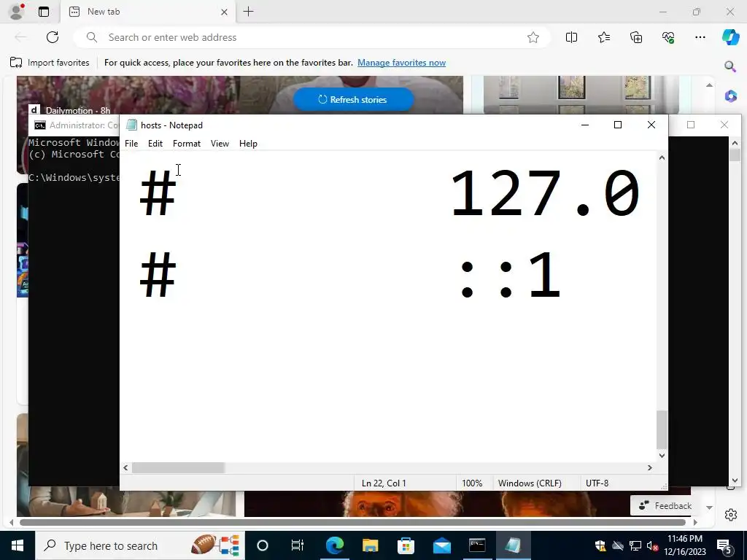The image size is (747, 560).
Task: Open the Windows Start menu
Action: (x=18, y=545)
